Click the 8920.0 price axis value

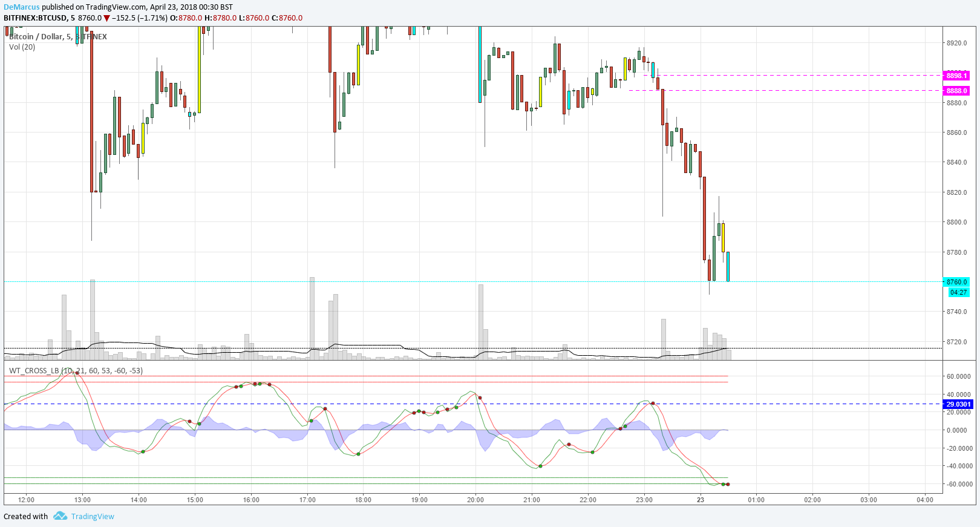(956, 43)
